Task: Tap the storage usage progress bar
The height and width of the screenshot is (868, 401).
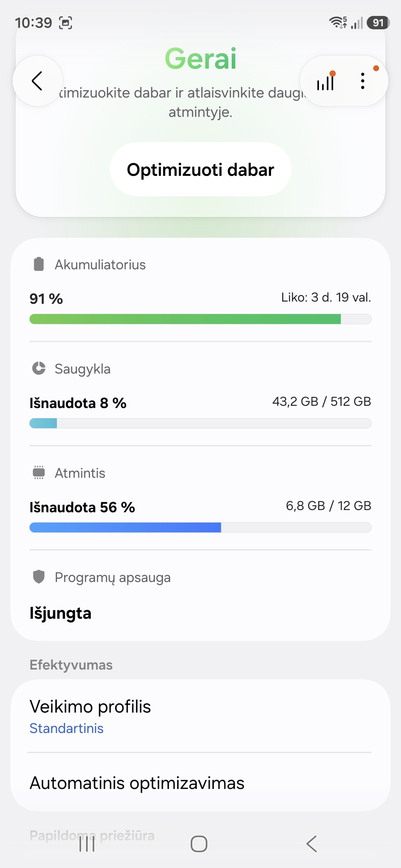Action: point(200,423)
